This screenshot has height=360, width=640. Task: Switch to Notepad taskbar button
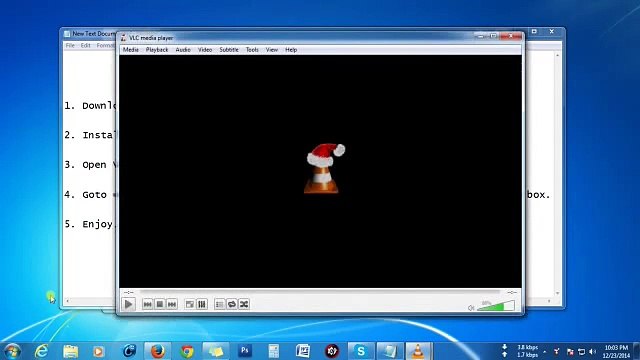coord(390,351)
